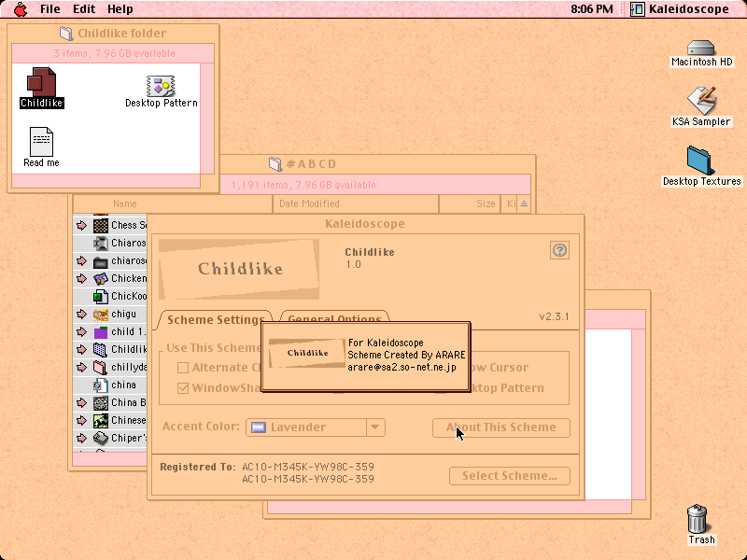Select the china document icon

click(101, 385)
